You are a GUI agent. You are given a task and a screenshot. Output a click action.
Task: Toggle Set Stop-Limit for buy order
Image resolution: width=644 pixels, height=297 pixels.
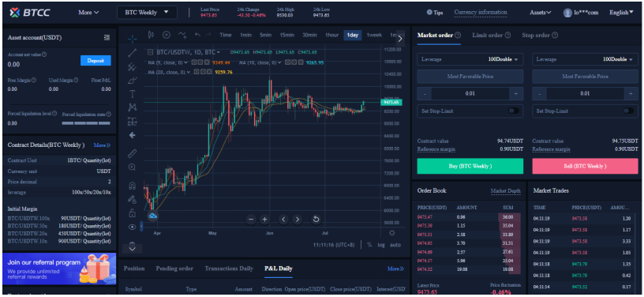(x=514, y=111)
